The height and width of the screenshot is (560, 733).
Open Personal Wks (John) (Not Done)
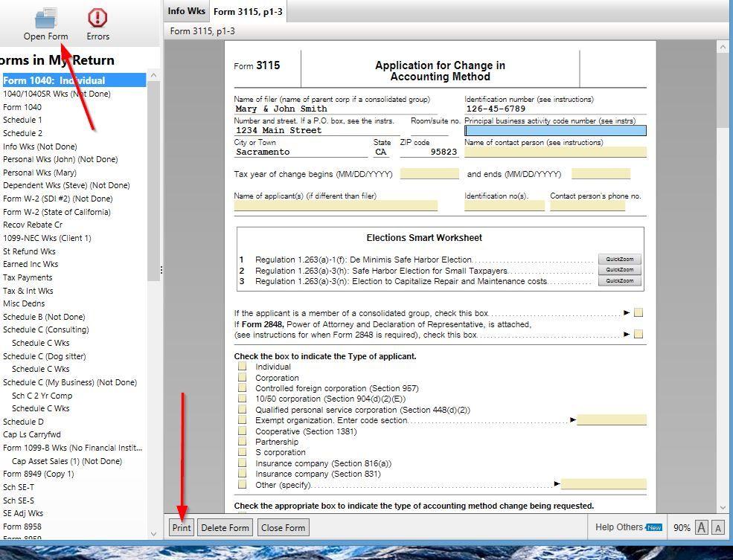(x=60, y=159)
